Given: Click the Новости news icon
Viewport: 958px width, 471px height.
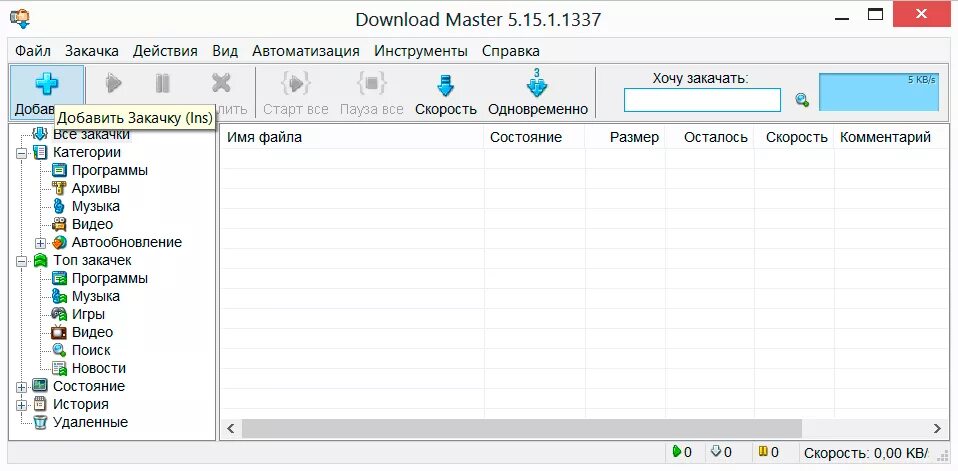Looking at the screenshot, I should click(x=59, y=368).
